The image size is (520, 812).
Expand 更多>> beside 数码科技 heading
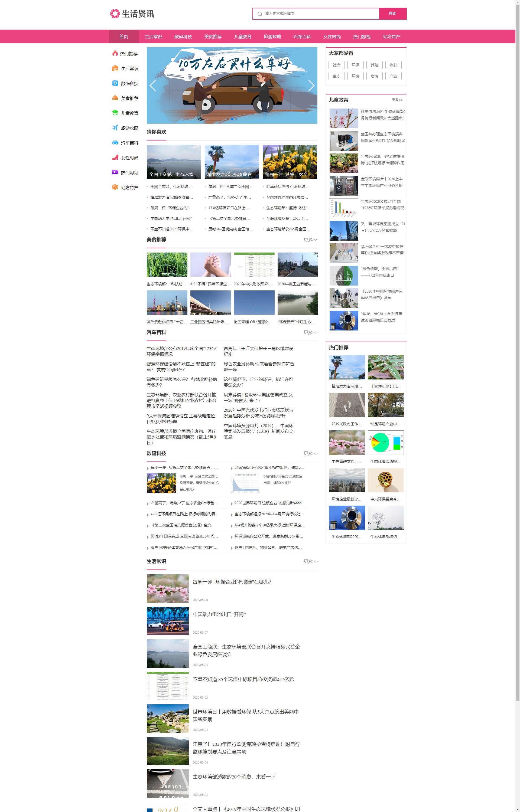coord(310,453)
